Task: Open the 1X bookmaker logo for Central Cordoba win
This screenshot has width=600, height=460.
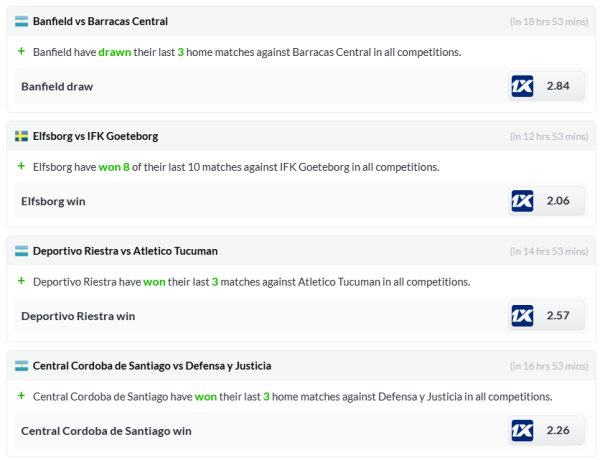Action: 522,431
